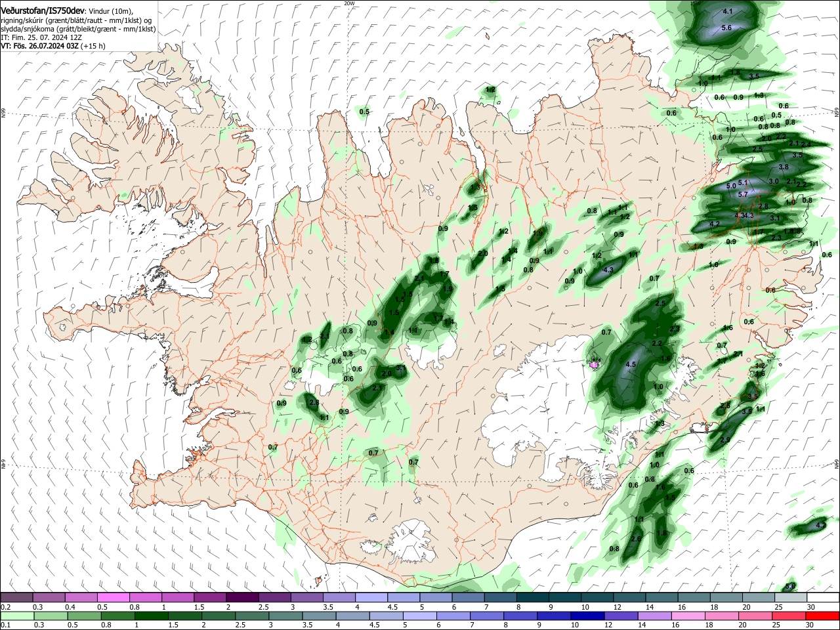Click the Veðurstofan/IS750dev title text
Screen dimensions: 840x630
coord(43,10)
